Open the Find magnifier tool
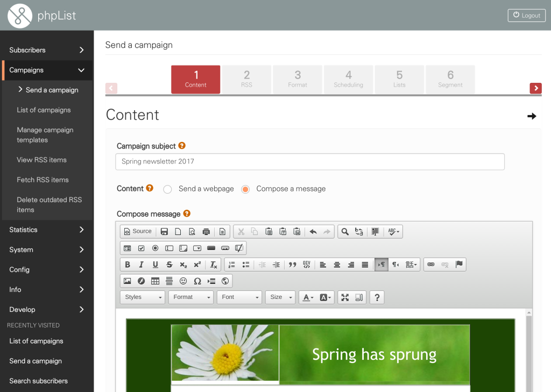This screenshot has width=551, height=392. coord(345,232)
